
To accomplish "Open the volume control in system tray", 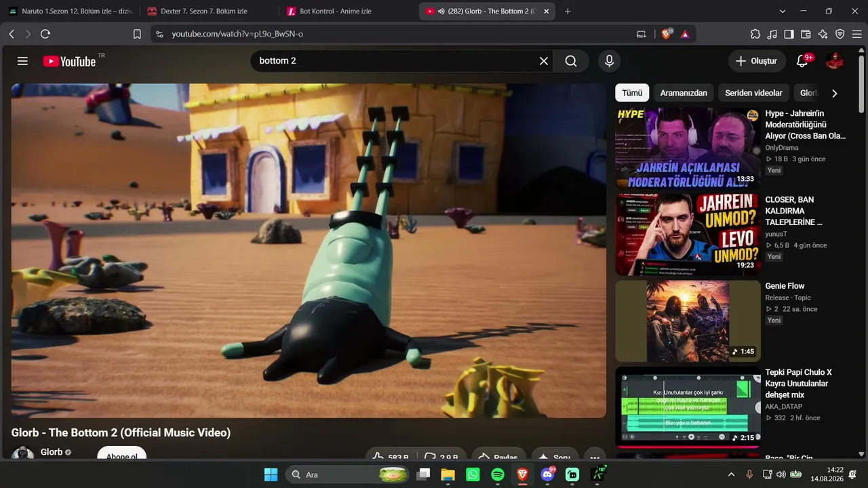I will [x=781, y=474].
